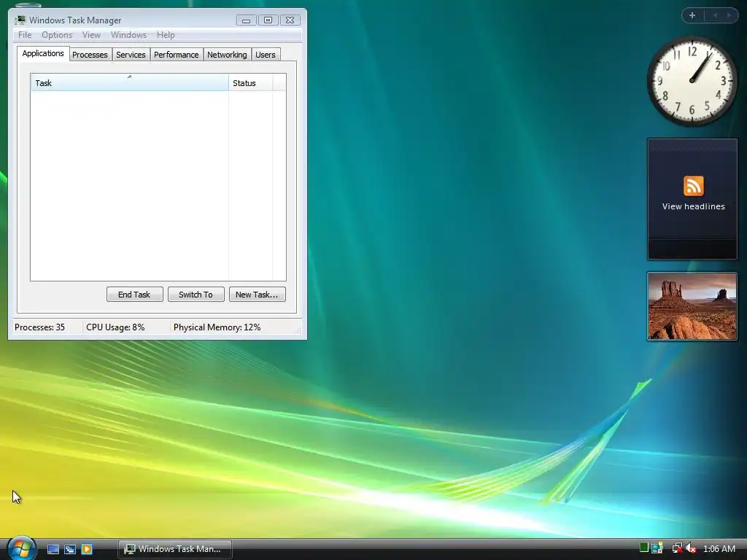Maximize the Task Manager window

(x=268, y=20)
